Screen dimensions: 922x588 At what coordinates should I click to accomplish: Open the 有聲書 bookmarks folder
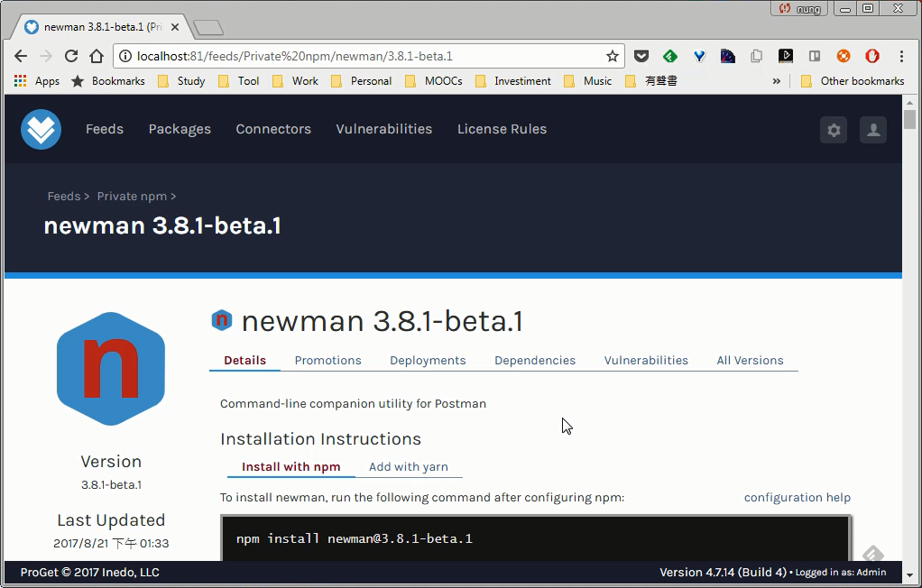click(651, 81)
